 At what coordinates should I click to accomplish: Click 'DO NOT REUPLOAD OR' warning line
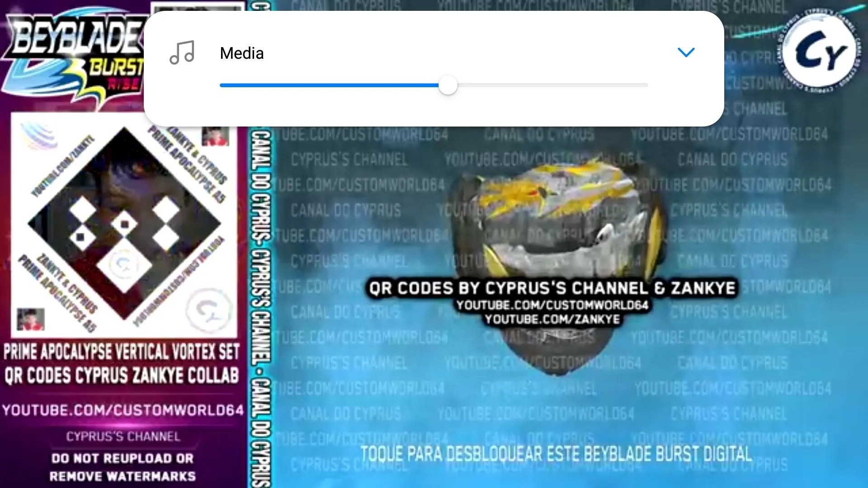point(123,458)
